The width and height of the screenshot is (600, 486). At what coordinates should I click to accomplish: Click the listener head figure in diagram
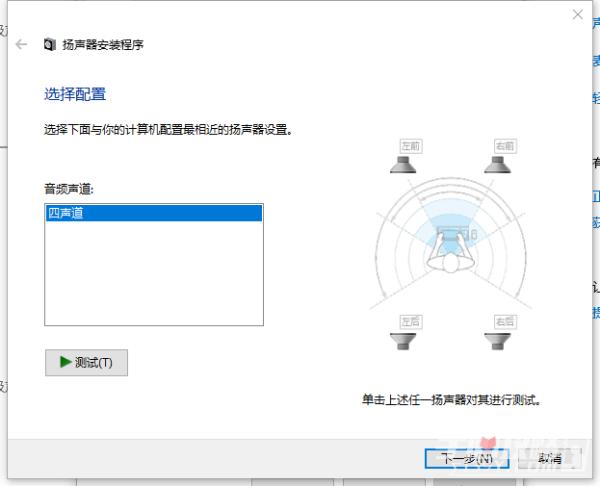[x=454, y=258]
